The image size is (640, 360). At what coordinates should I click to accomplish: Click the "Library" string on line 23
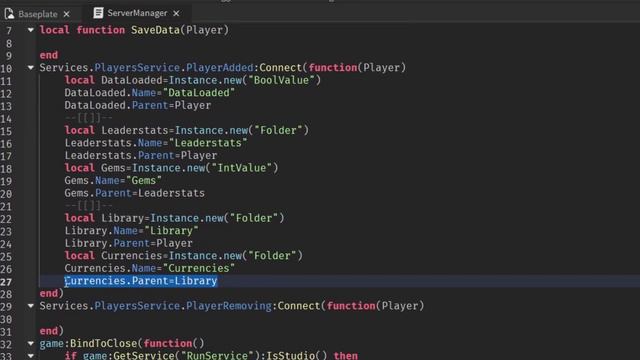(x=171, y=231)
